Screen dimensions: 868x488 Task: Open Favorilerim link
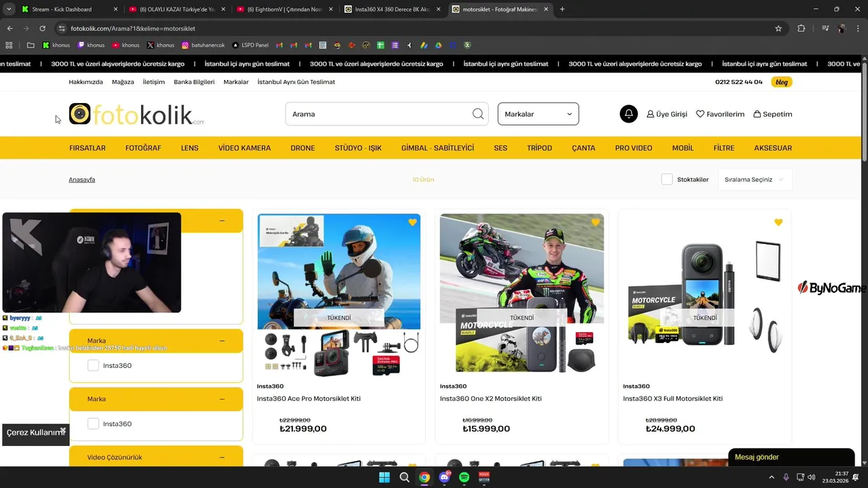[x=720, y=114]
